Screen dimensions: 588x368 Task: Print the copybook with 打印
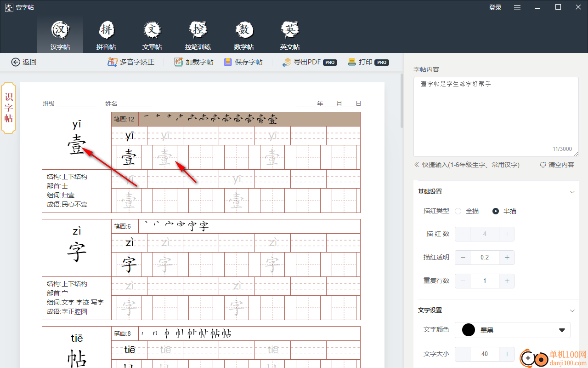(368, 62)
